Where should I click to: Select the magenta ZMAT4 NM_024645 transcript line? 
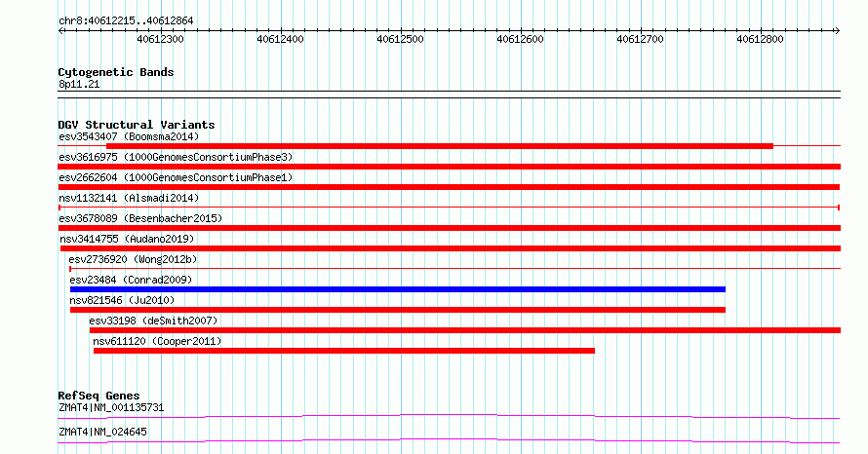449,440
